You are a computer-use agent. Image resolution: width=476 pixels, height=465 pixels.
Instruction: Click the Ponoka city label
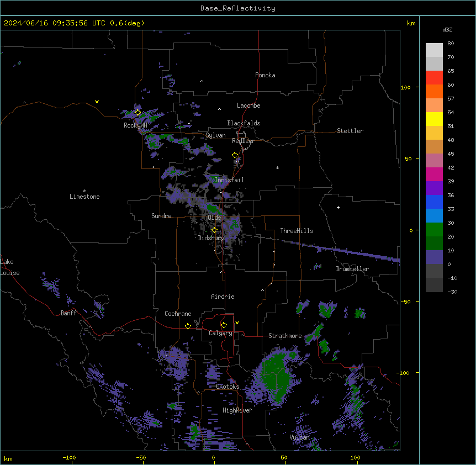[x=265, y=75]
